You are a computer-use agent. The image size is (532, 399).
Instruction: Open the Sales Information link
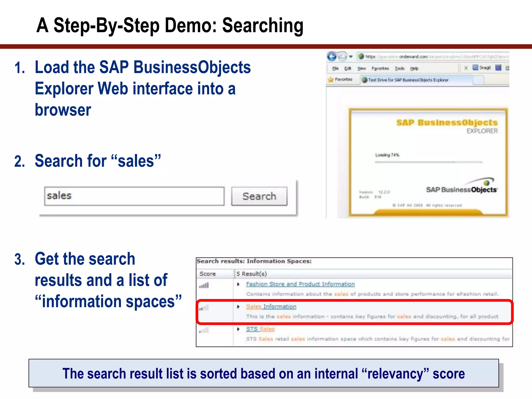coord(271,307)
